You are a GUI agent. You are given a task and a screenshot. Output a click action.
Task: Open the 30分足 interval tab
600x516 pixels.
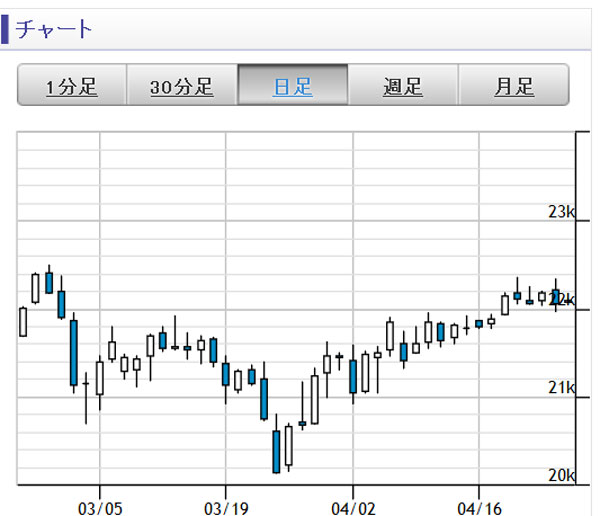tap(182, 86)
